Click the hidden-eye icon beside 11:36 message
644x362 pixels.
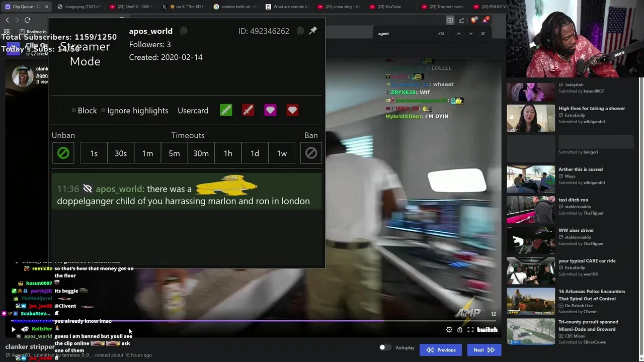[x=88, y=189]
